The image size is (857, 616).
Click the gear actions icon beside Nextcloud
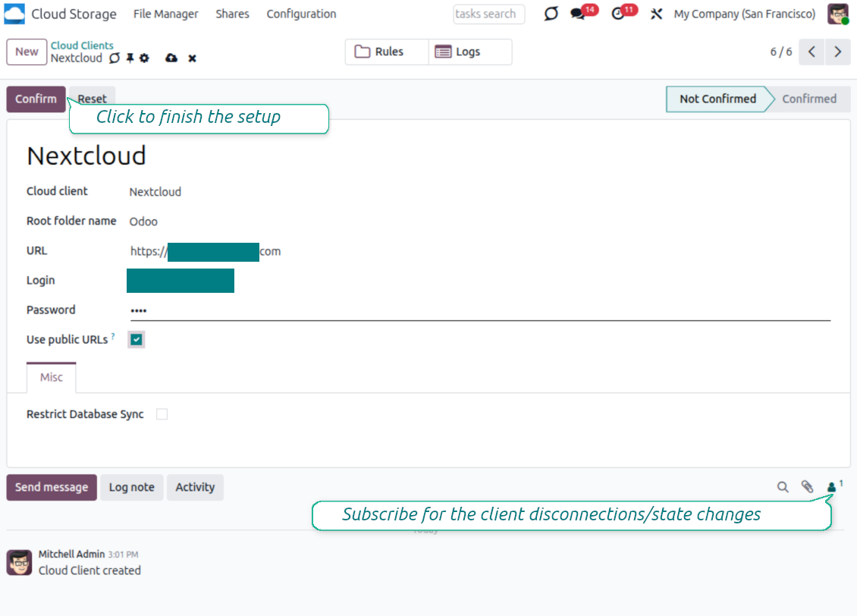[x=144, y=58]
